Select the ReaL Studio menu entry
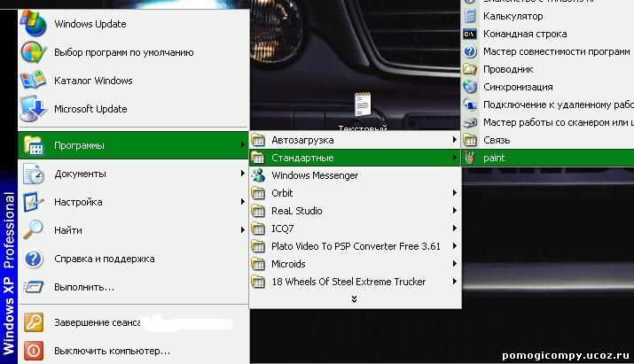The width and height of the screenshot is (634, 364). pyautogui.click(x=355, y=211)
